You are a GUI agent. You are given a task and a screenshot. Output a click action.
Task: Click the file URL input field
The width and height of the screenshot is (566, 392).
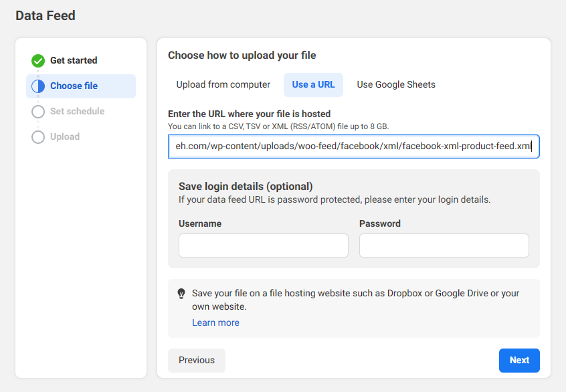353,146
